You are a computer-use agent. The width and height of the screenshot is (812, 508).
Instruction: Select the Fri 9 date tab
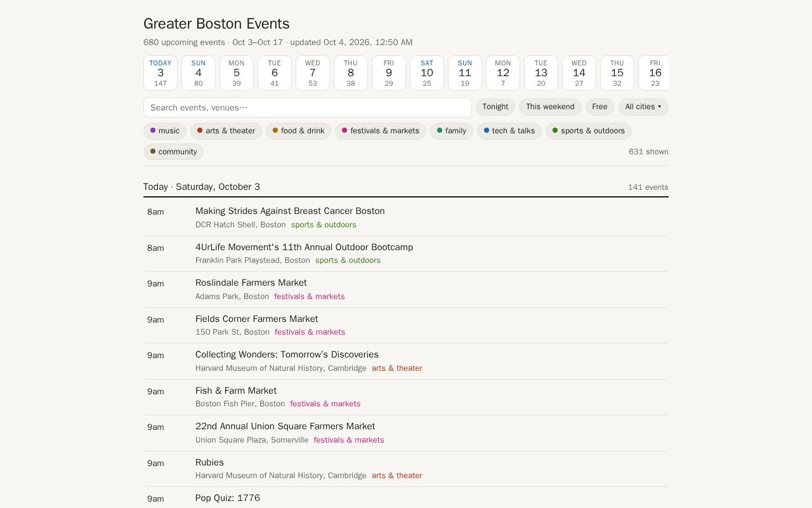click(389, 73)
